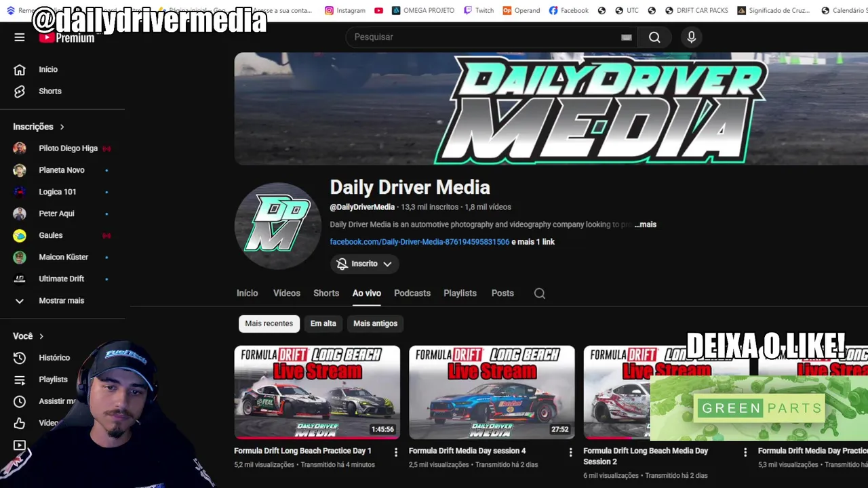Expand the Você section arrow
868x488 pixels.
[x=41, y=336]
